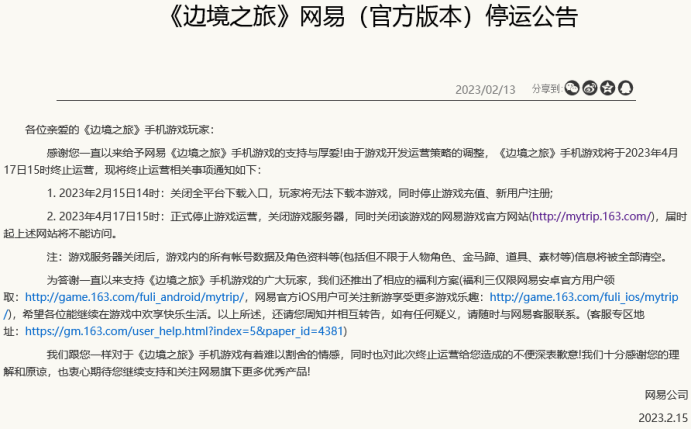Click the paragraph starting 为答谢一直以来支持
Screen dimensions: 692x429
click(x=341, y=305)
